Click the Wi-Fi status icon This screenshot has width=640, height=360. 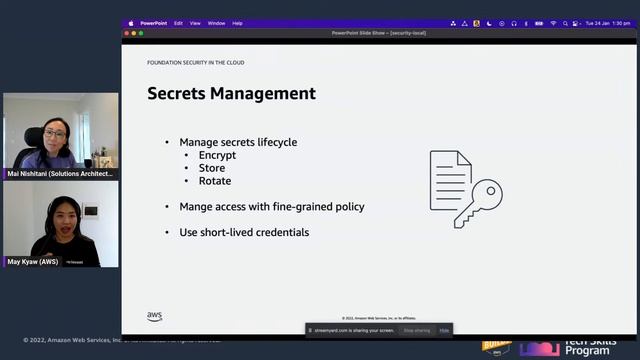tap(553, 24)
